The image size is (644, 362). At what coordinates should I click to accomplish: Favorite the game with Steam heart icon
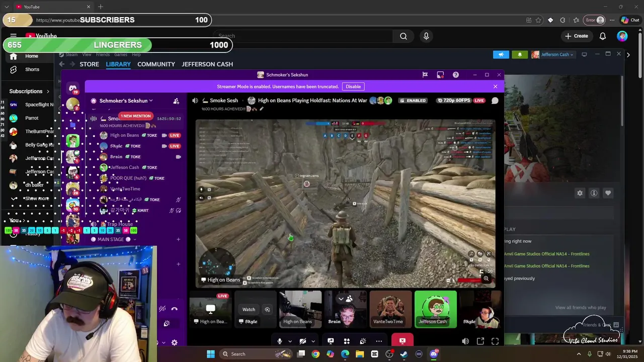tap(608, 193)
